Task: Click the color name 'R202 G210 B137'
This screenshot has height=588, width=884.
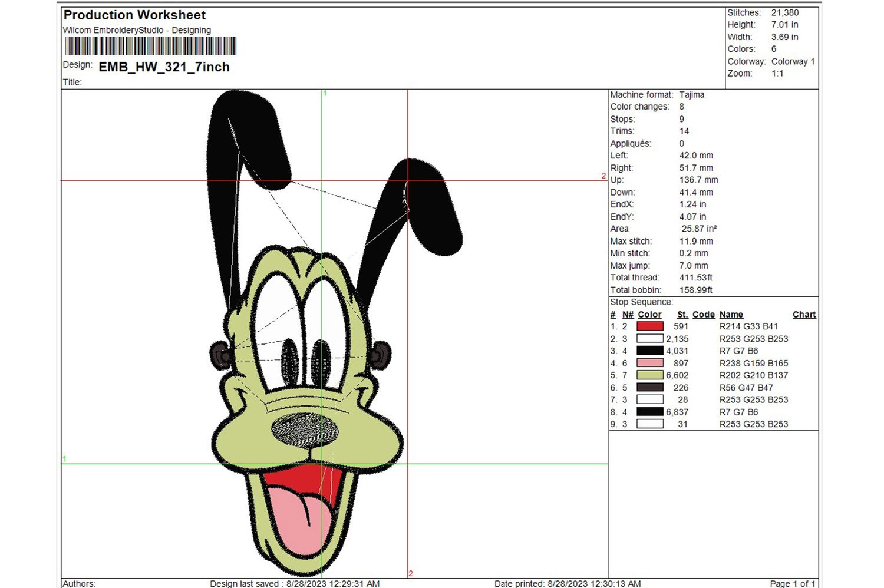Action: tap(754, 375)
